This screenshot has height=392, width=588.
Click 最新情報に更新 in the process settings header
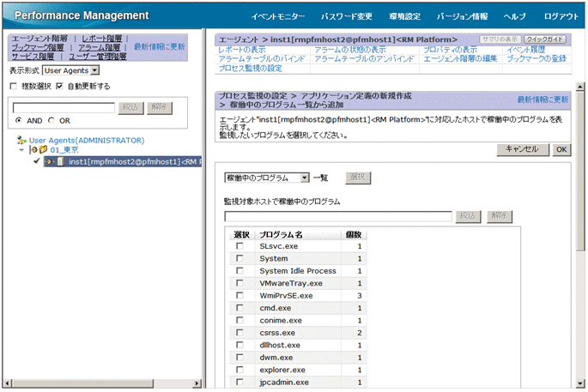pos(543,100)
